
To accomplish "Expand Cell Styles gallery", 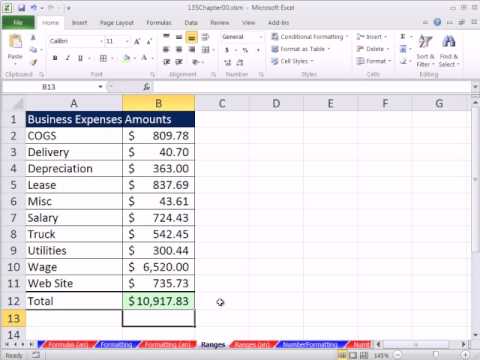I will click(293, 61).
